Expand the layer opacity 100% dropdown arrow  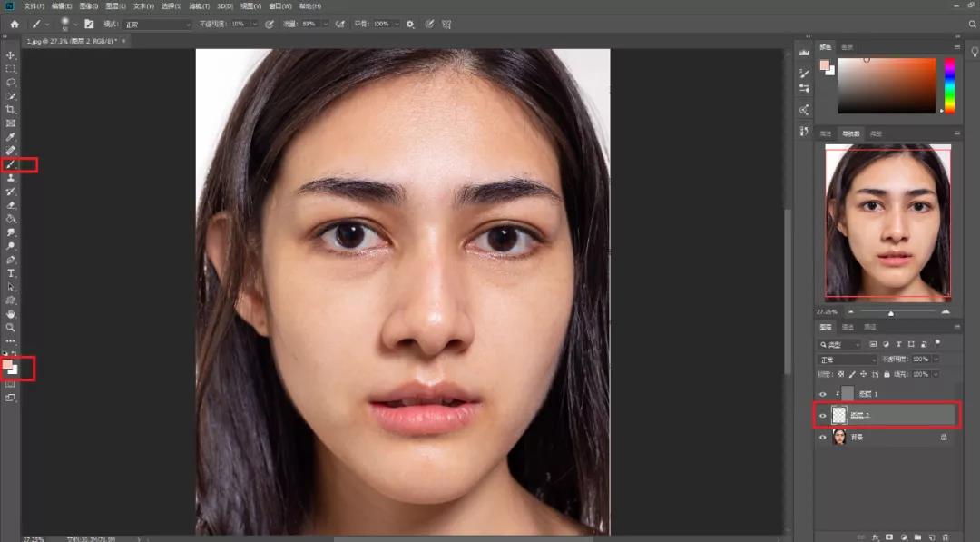936,360
